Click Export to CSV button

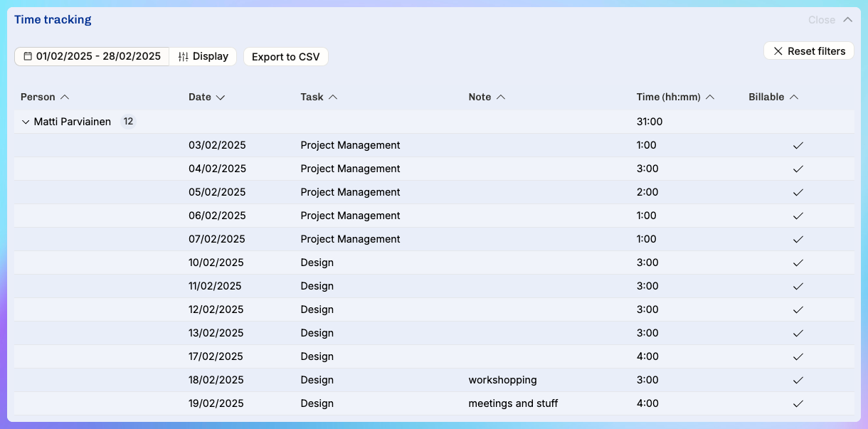[285, 57]
